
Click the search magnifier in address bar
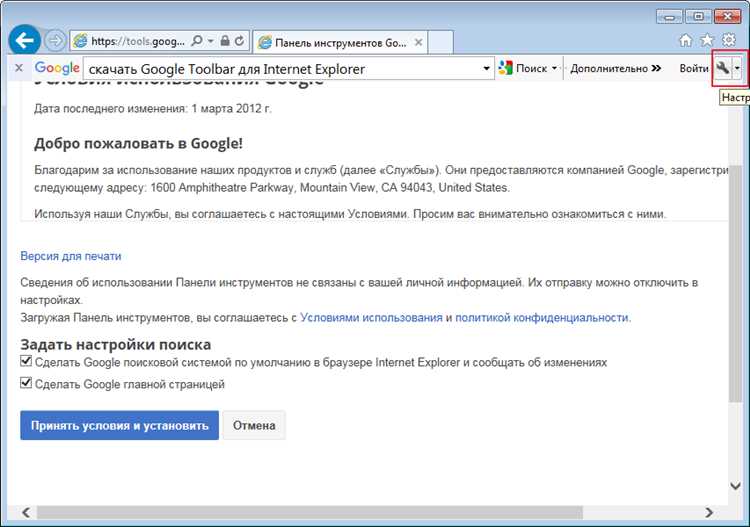pyautogui.click(x=197, y=41)
